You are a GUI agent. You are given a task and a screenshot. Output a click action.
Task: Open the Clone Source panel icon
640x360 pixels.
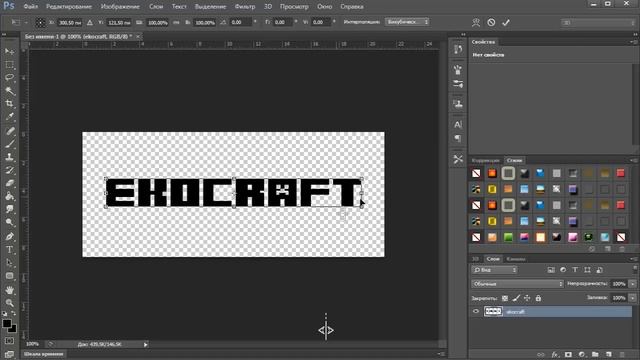pyautogui.click(x=458, y=104)
